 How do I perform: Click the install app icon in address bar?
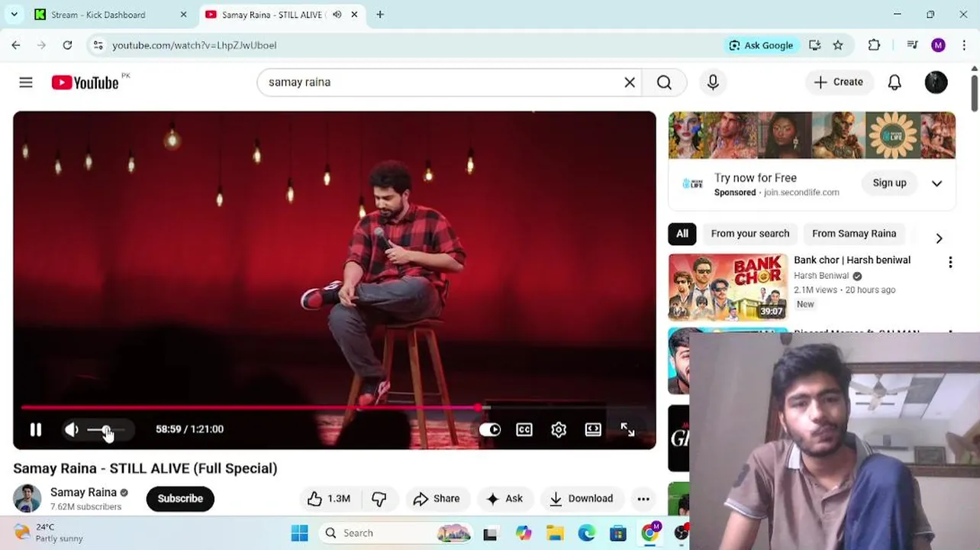(815, 45)
